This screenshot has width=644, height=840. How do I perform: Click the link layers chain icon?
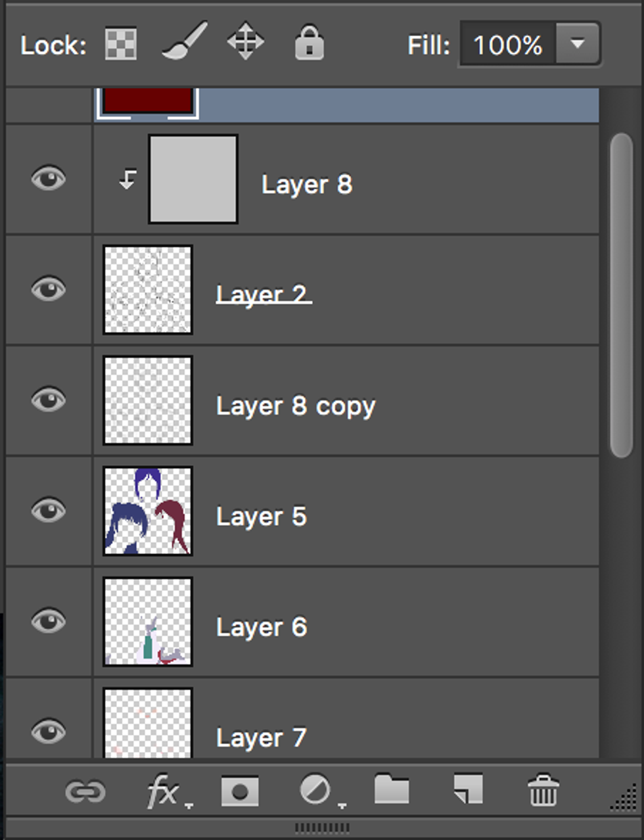pos(85,791)
